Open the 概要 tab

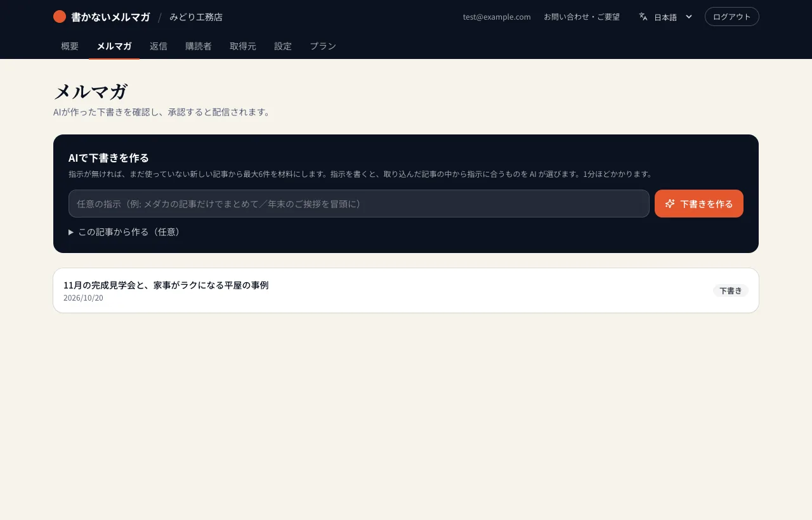[x=70, y=46]
